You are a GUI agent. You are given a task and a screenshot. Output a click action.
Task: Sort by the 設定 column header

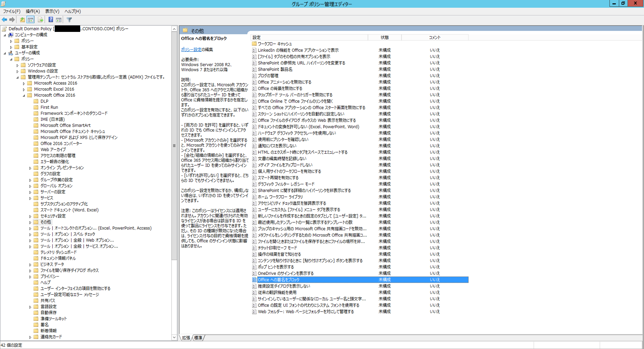309,37
